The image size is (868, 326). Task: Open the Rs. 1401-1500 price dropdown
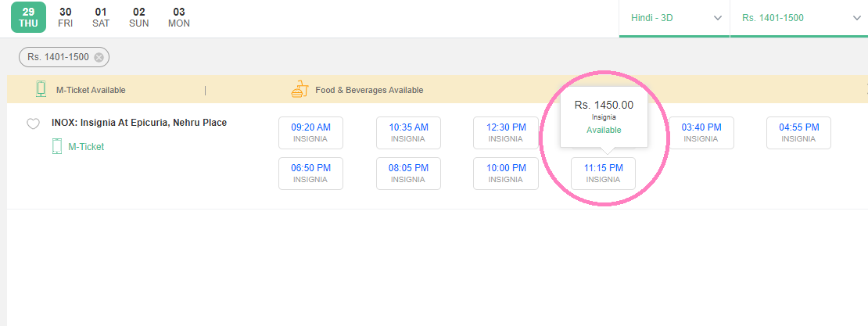[x=798, y=18]
